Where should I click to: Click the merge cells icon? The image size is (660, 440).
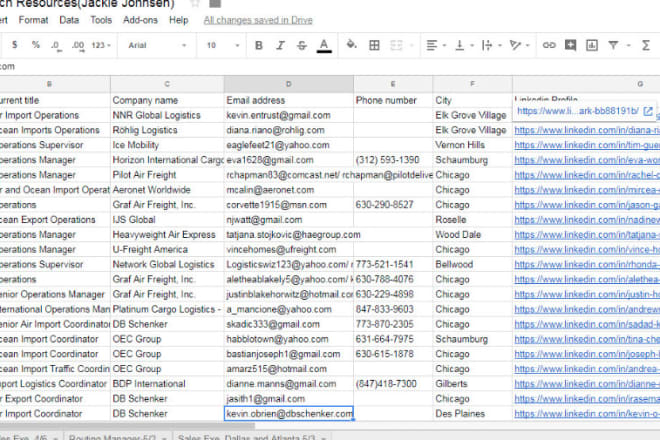coord(396,45)
